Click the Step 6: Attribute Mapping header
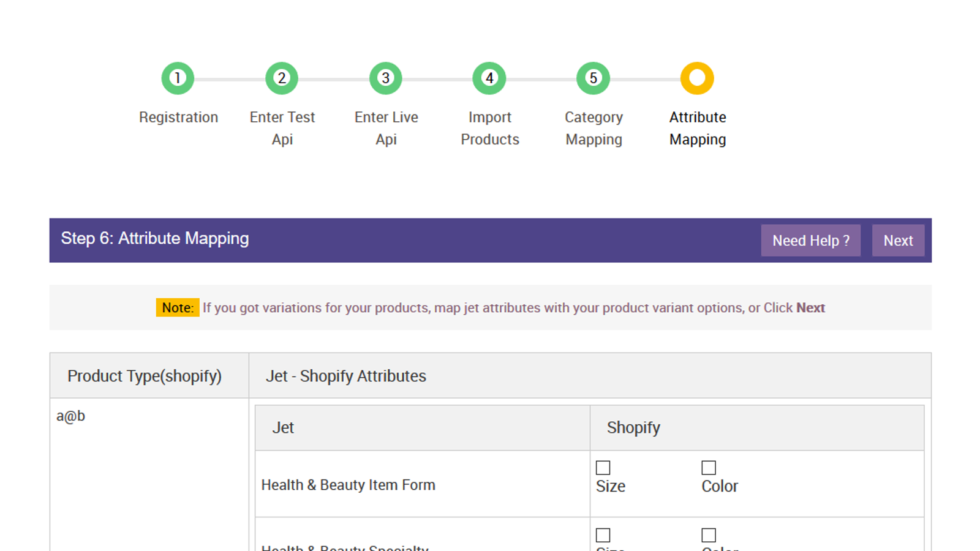980x551 pixels. click(154, 238)
